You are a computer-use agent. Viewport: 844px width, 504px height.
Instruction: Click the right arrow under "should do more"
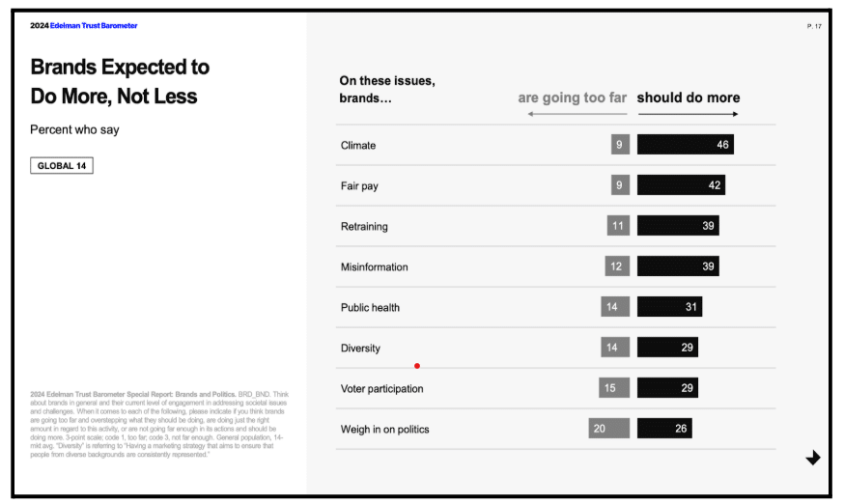click(x=688, y=115)
